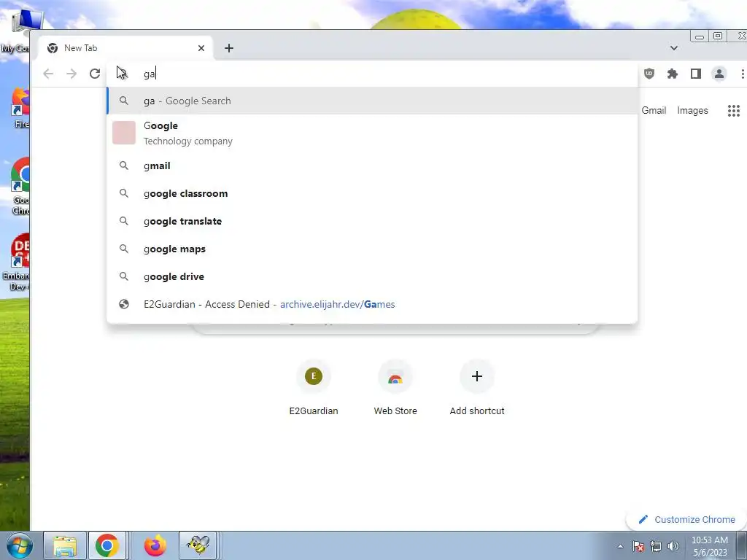
Task: Click the taskbar clock showing 10:53 AM
Action: tap(709, 546)
